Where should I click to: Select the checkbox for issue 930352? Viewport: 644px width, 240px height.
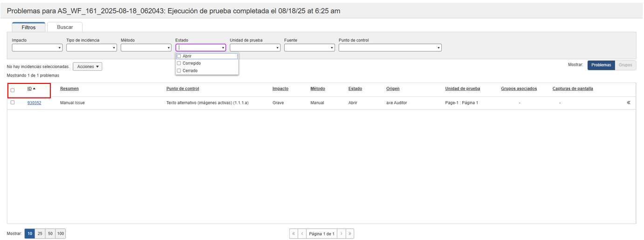tap(13, 103)
